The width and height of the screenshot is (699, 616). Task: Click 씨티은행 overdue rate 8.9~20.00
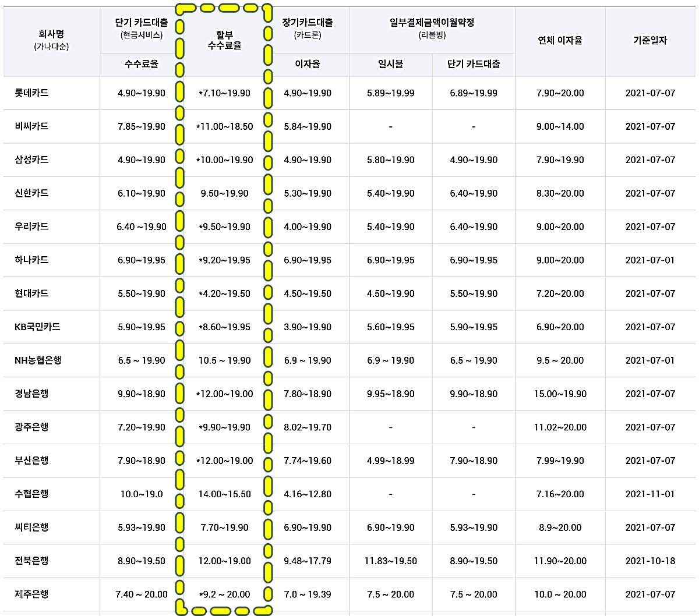coord(560,528)
